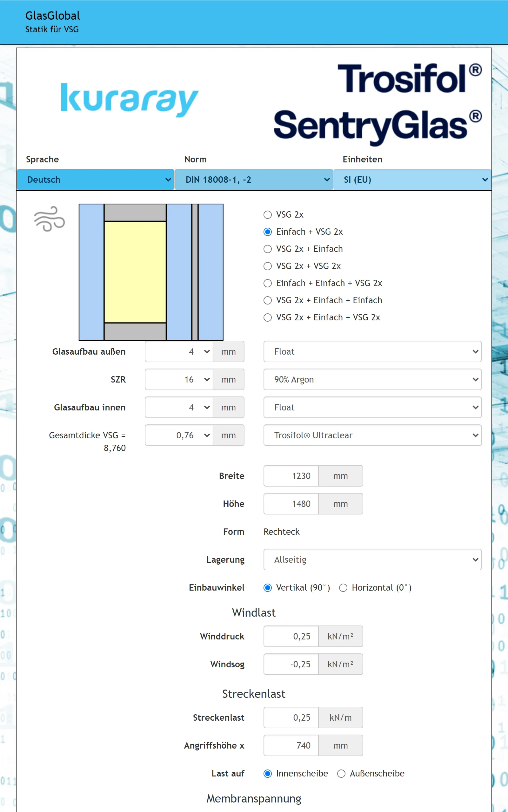
Task: Open Trosifol Ultraclear interlayer dropdown
Action: (372, 435)
